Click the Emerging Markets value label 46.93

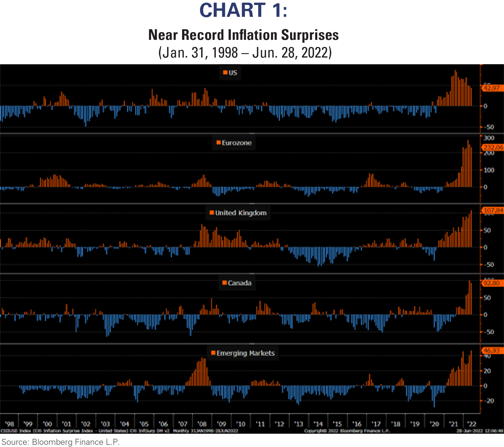(x=491, y=350)
